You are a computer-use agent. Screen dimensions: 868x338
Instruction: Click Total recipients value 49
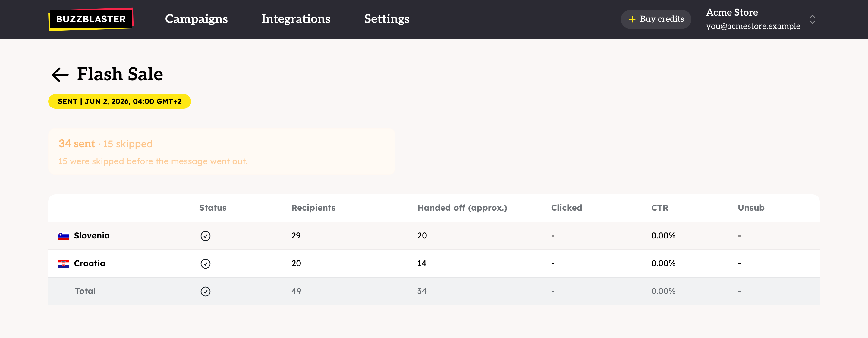coord(296,291)
